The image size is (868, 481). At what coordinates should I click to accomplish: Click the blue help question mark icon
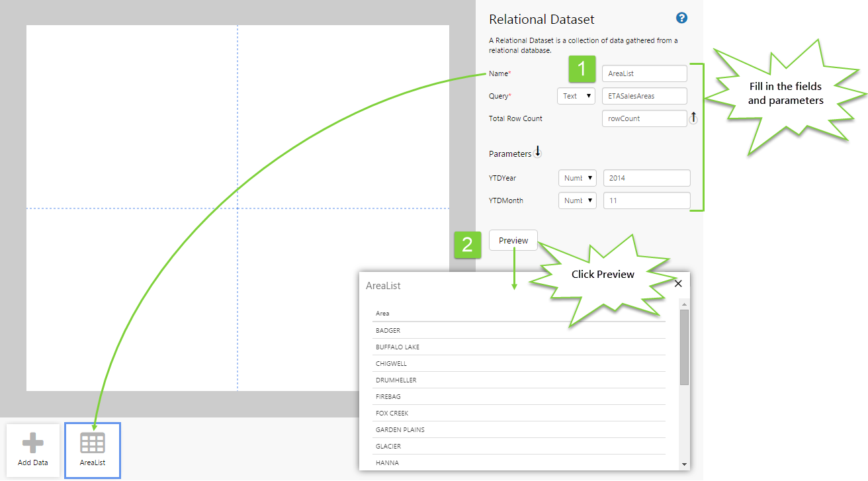pos(681,18)
